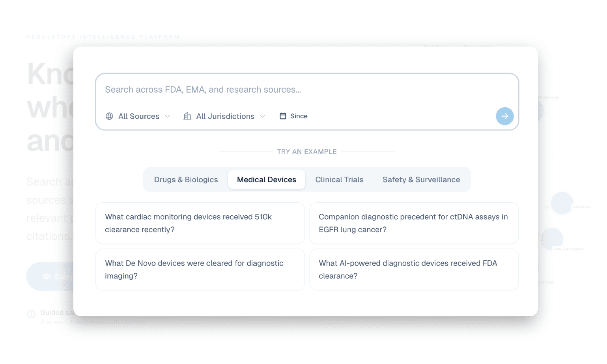Image resolution: width=607 pixels, height=364 pixels.
Task: Click the info icon next to Guided samples
Action: point(31,314)
